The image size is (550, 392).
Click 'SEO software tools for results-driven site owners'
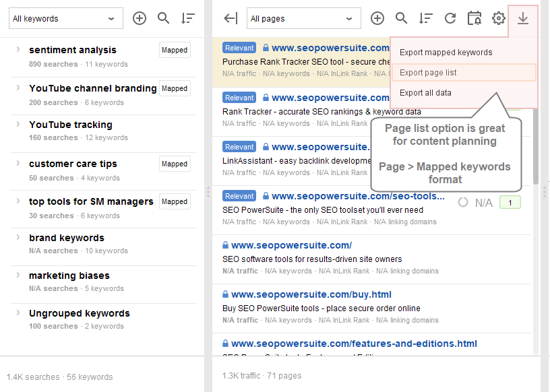pyautogui.click(x=312, y=259)
